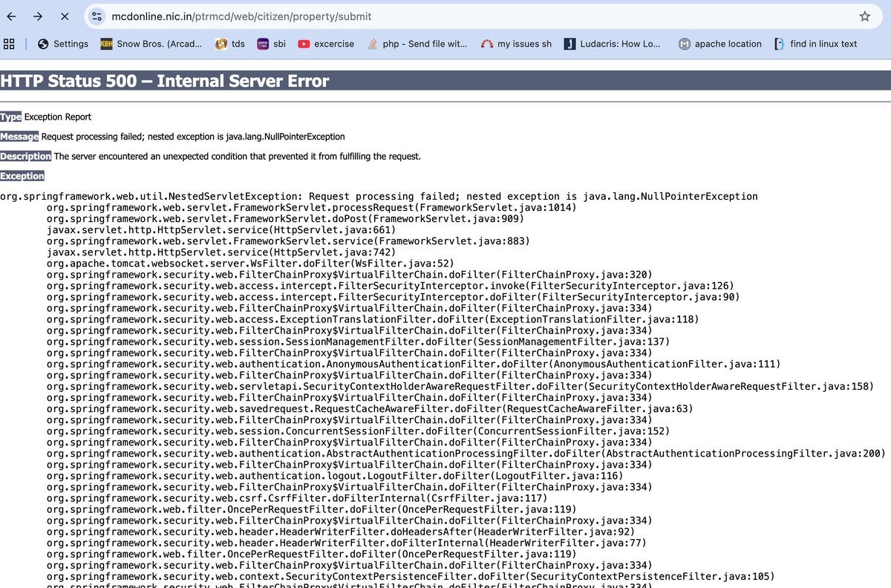Click the FilterSecurityInterceptor.invoke stack line

pyautogui.click(x=390, y=286)
